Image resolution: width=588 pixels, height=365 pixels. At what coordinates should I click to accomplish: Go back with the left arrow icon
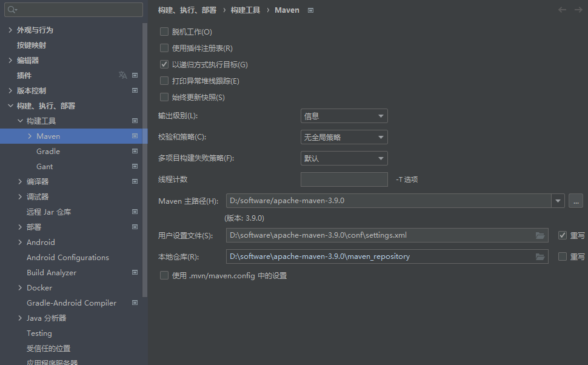click(x=562, y=10)
